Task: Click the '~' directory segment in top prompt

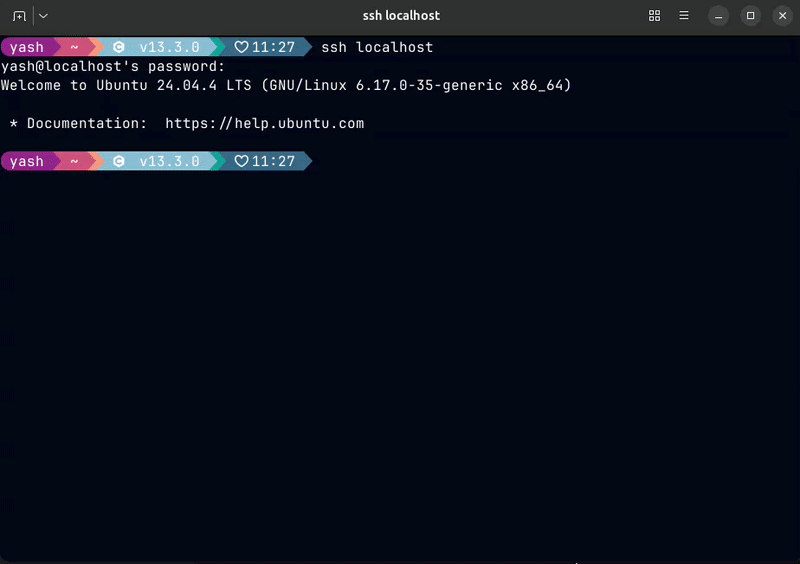Action: click(x=74, y=47)
